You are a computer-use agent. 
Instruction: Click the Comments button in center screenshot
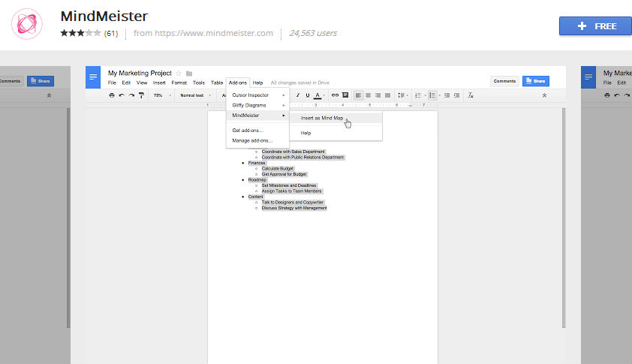click(x=504, y=81)
